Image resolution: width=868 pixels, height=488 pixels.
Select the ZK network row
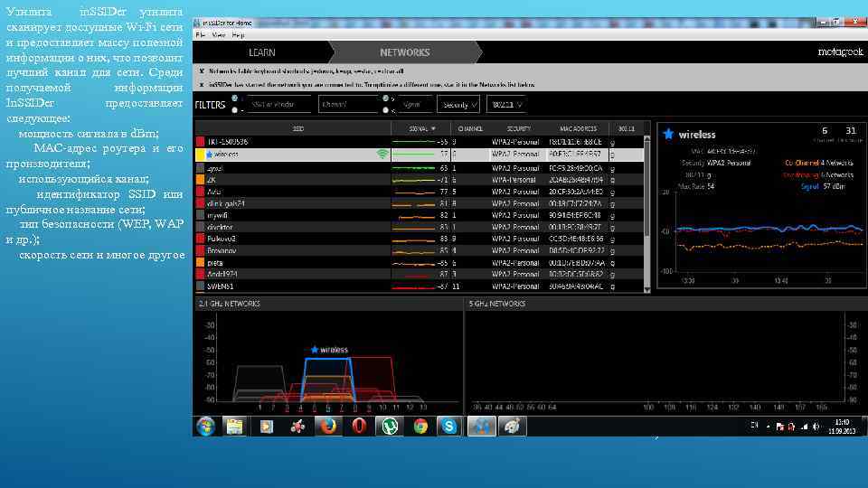point(419,180)
